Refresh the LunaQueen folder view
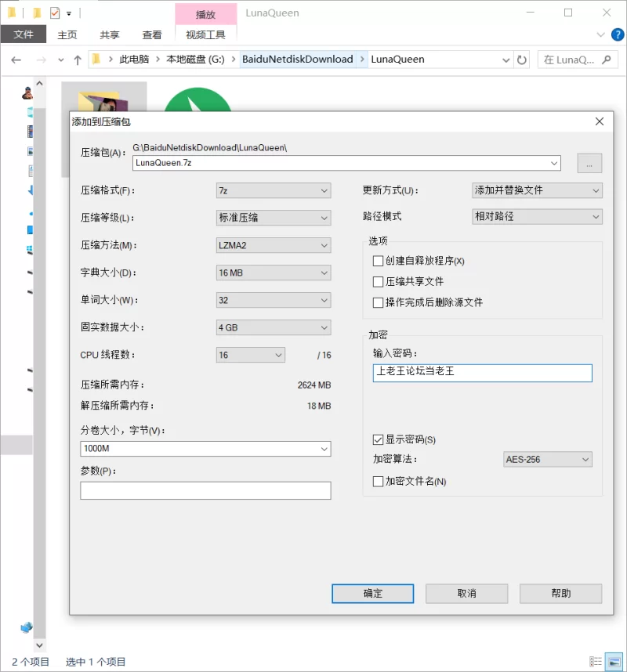Screen dimensions: 627x672 pyautogui.click(x=522, y=60)
